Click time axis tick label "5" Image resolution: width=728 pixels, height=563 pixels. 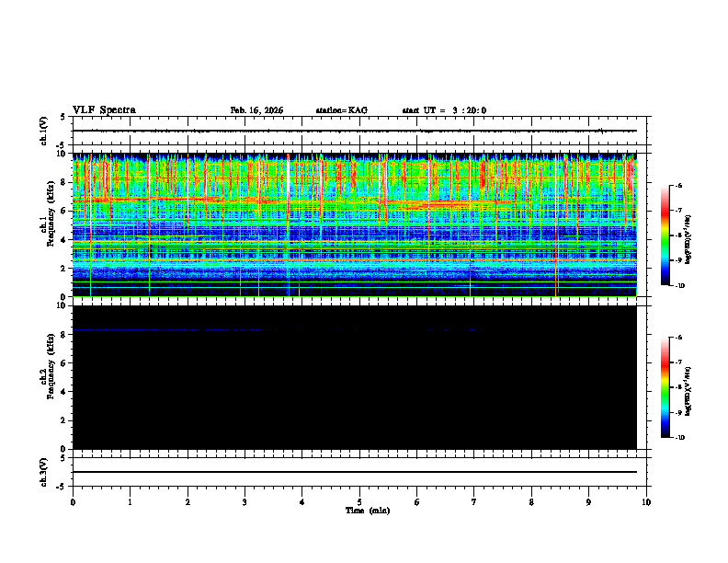click(359, 502)
